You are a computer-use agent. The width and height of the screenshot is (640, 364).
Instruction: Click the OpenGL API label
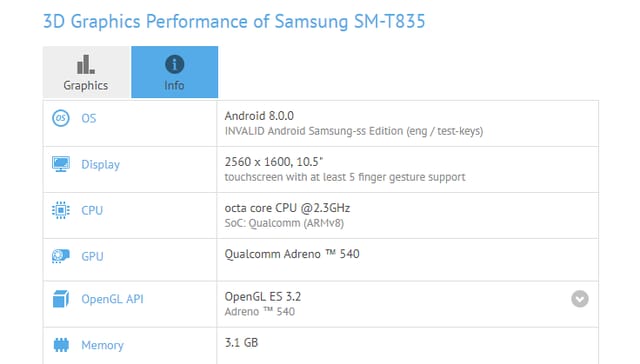point(112,299)
